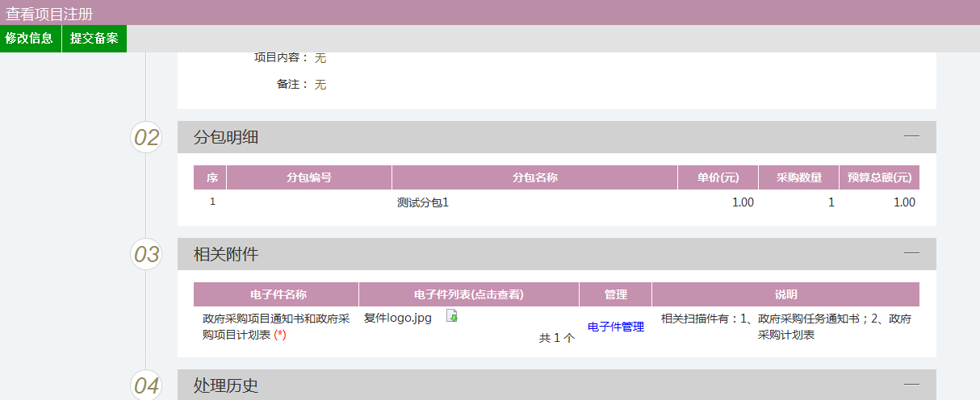Click the 预算总额(元) column header
This screenshot has height=400, width=980.
(879, 177)
